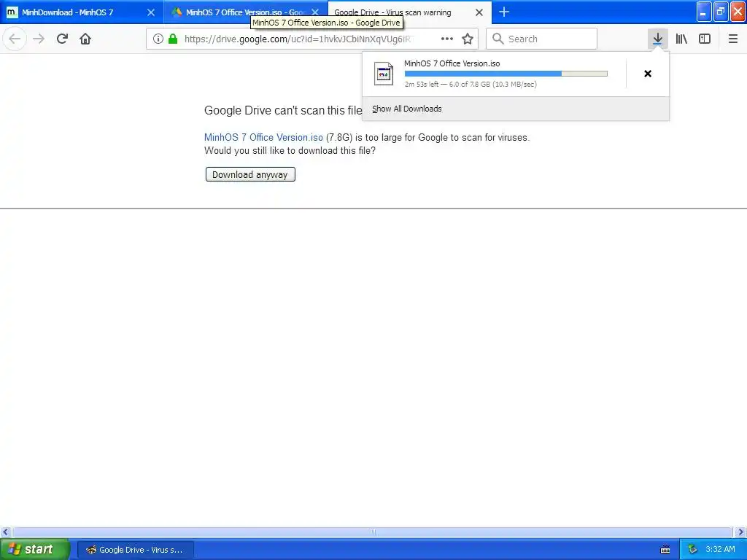
Task: Open the Firefox hamburger menu
Action: click(x=733, y=39)
